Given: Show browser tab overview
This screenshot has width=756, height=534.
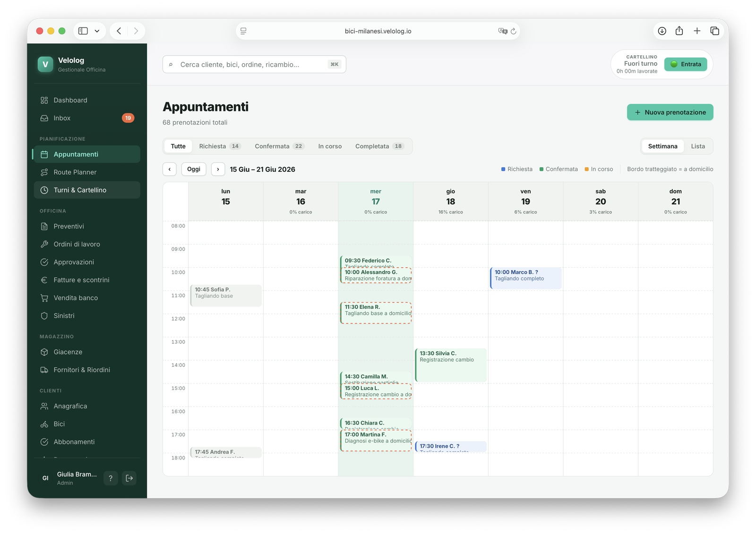Looking at the screenshot, I should click(714, 31).
